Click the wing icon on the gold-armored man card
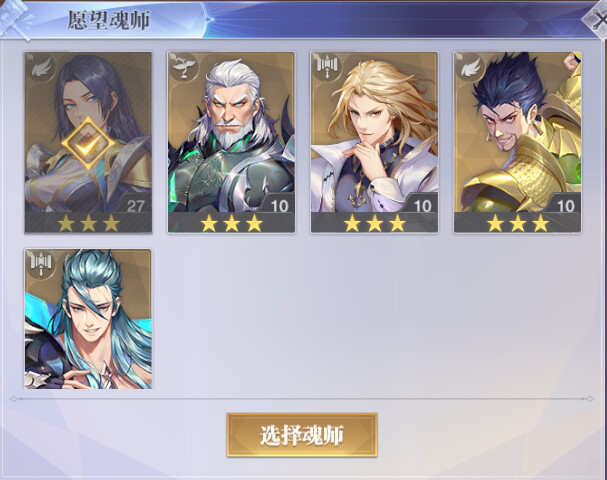 click(x=470, y=67)
